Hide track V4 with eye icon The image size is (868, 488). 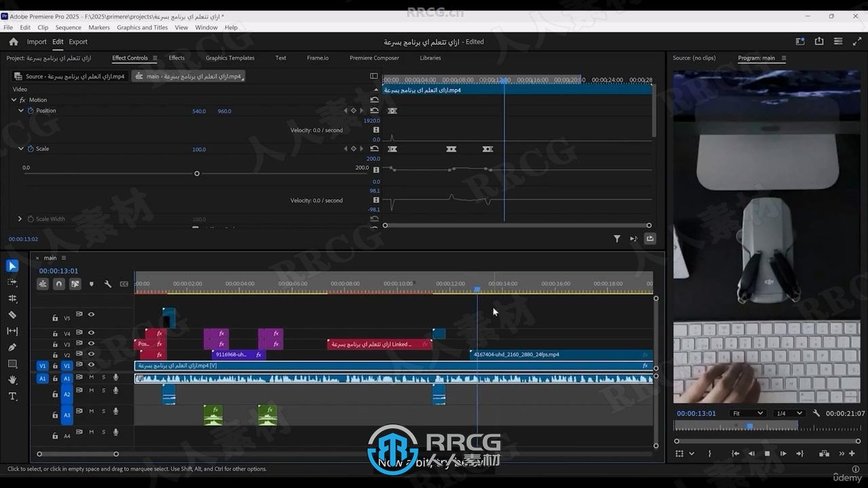[91, 333]
